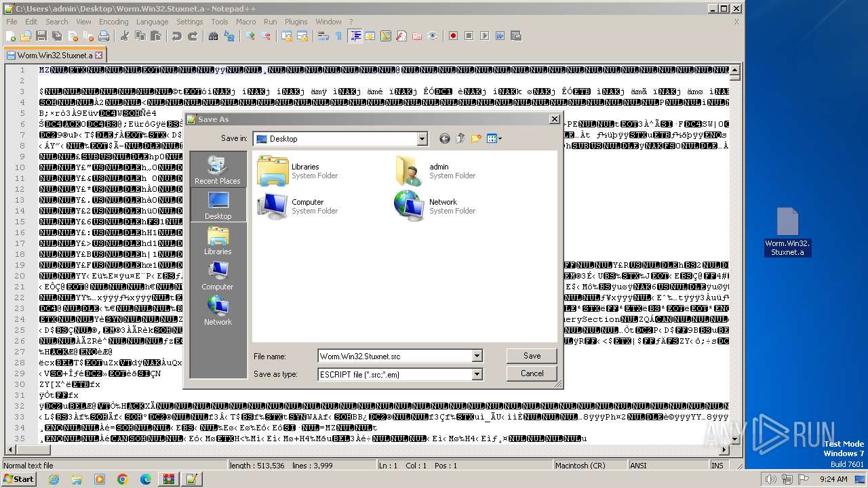Select the Computer System Folder in file list

[x=298, y=206]
